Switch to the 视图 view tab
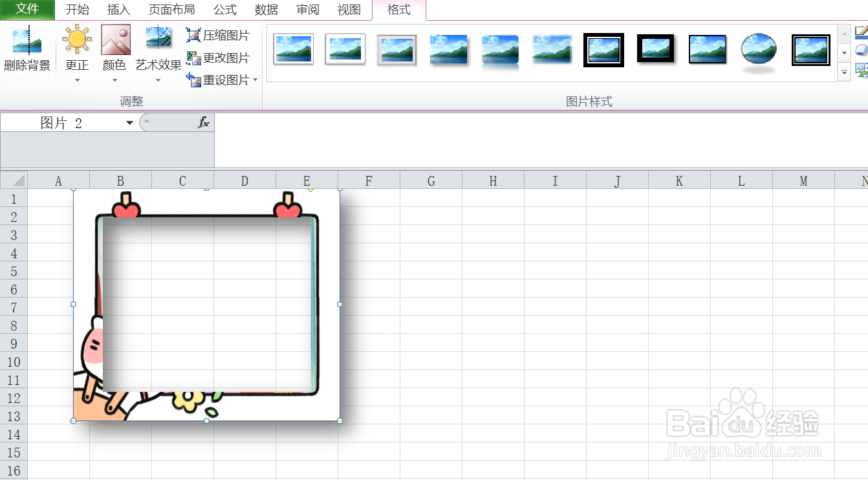 click(349, 10)
